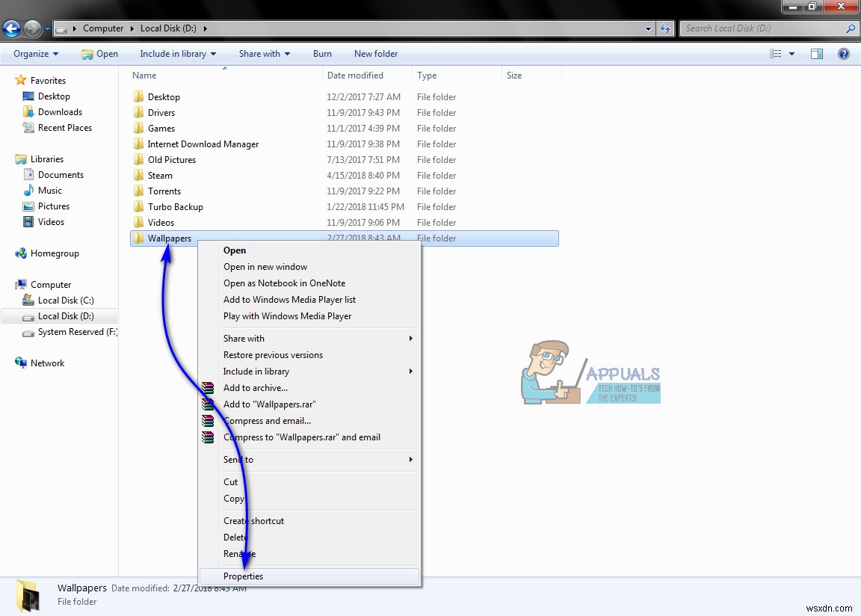Screen dimensions: 861x616
Task: Change your view icon
Action: point(775,54)
